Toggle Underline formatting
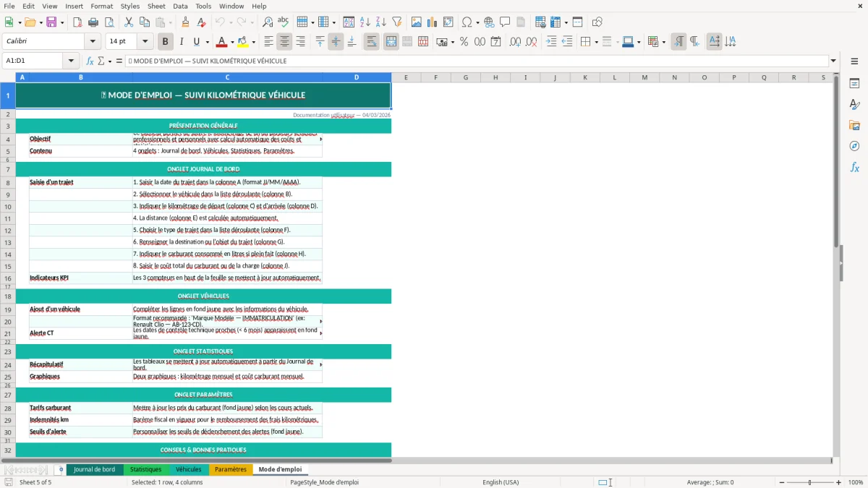Screen dimensions: 868x488 [197, 42]
